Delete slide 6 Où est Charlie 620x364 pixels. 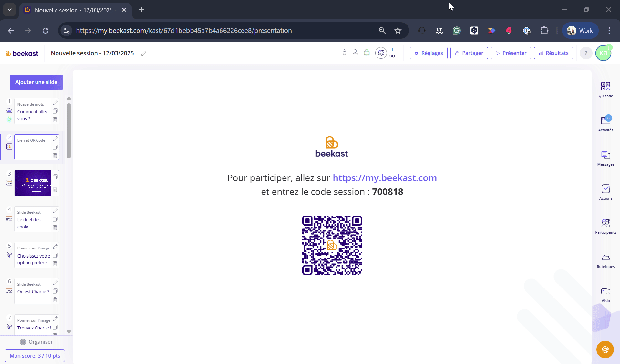(55, 300)
